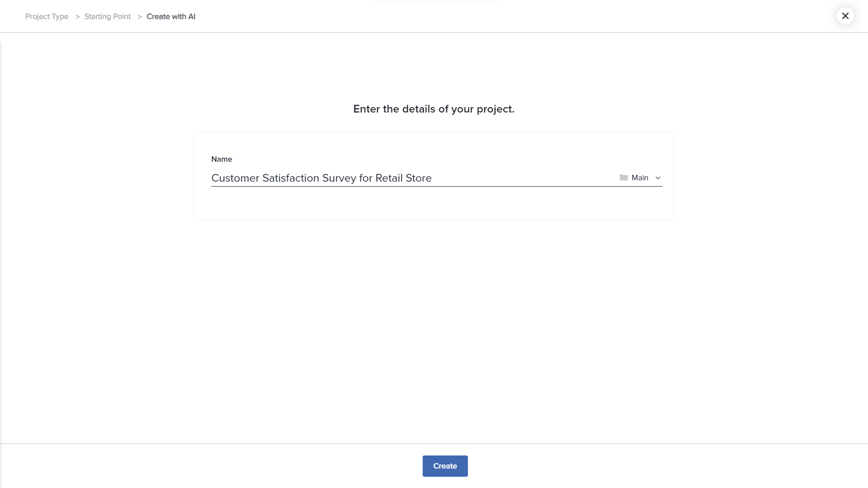The image size is (868, 488).
Task: Focus the project Name input field
Action: tap(520, 178)
